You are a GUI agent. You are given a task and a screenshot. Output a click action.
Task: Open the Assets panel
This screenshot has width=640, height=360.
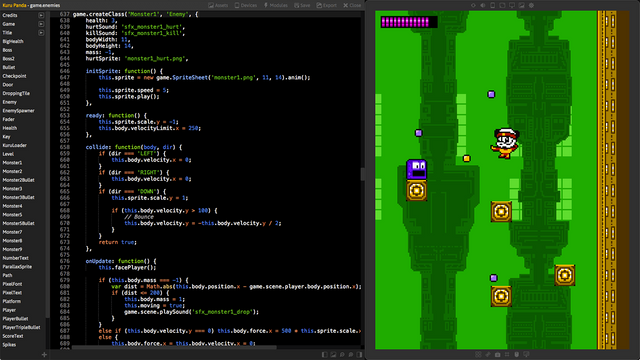[218, 5]
